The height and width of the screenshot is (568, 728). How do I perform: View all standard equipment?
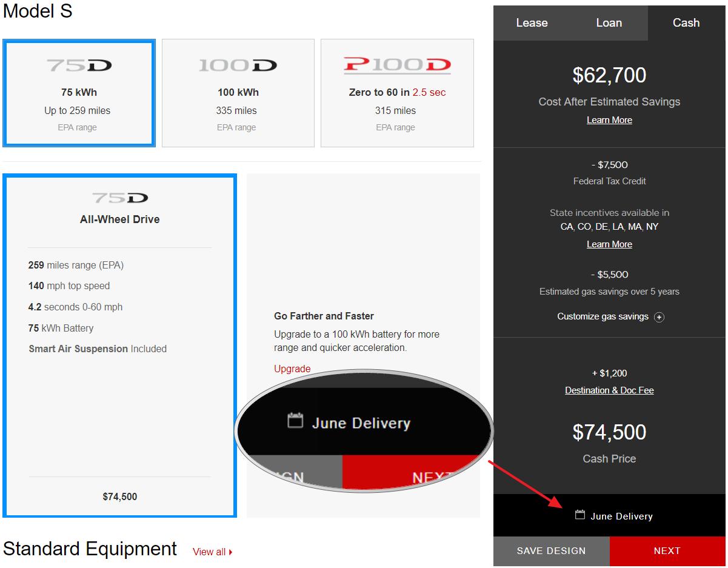tap(209, 552)
